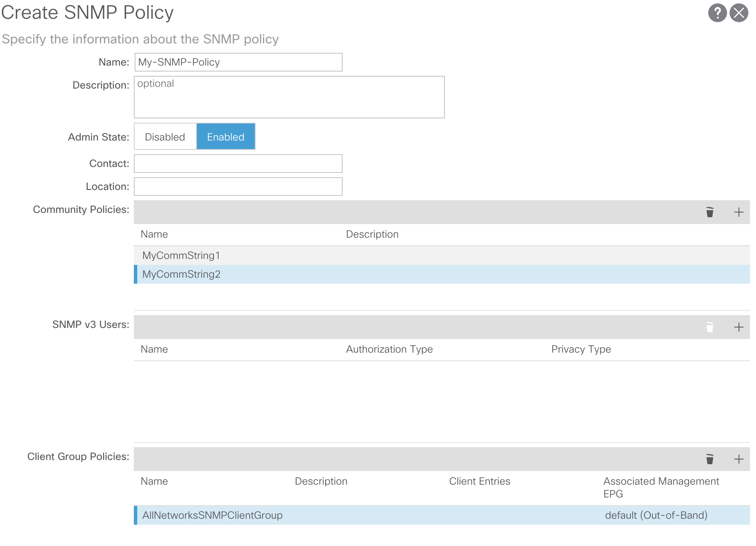The image size is (756, 546).
Task: Open the help question mark icon
Action: click(717, 13)
